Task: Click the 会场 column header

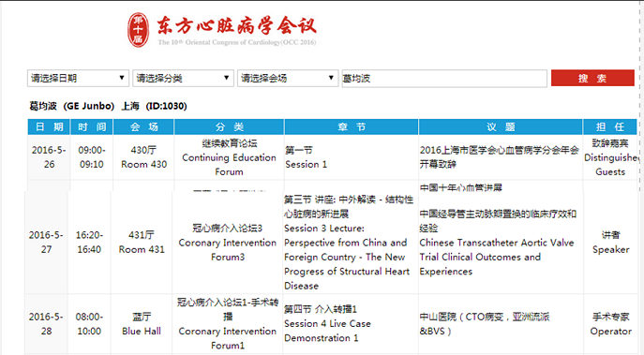Action: (x=143, y=126)
